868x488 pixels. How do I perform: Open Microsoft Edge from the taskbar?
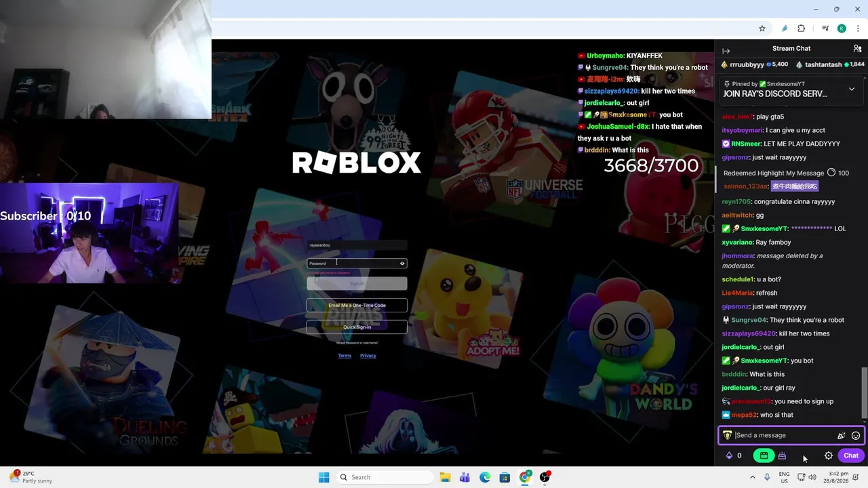(x=485, y=477)
